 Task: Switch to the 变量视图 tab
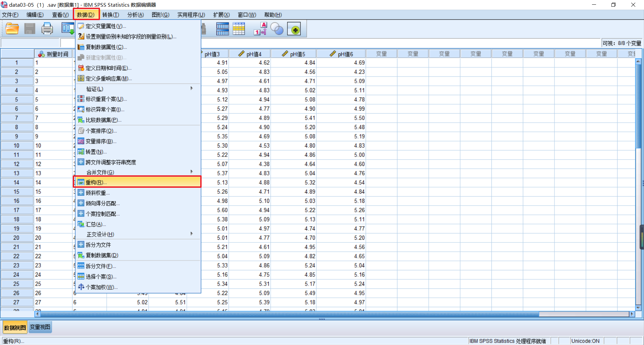(x=40, y=327)
